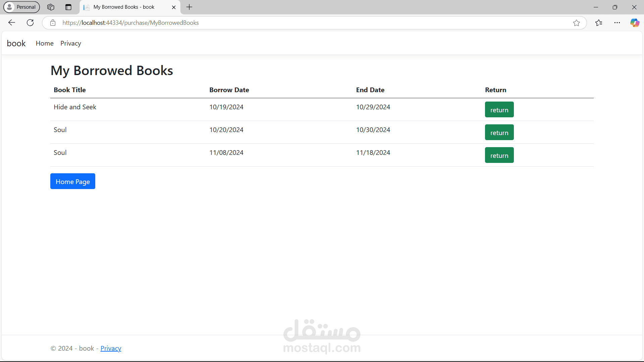The image size is (644, 362).
Task: Add page to favorites star icon
Action: pyautogui.click(x=576, y=23)
